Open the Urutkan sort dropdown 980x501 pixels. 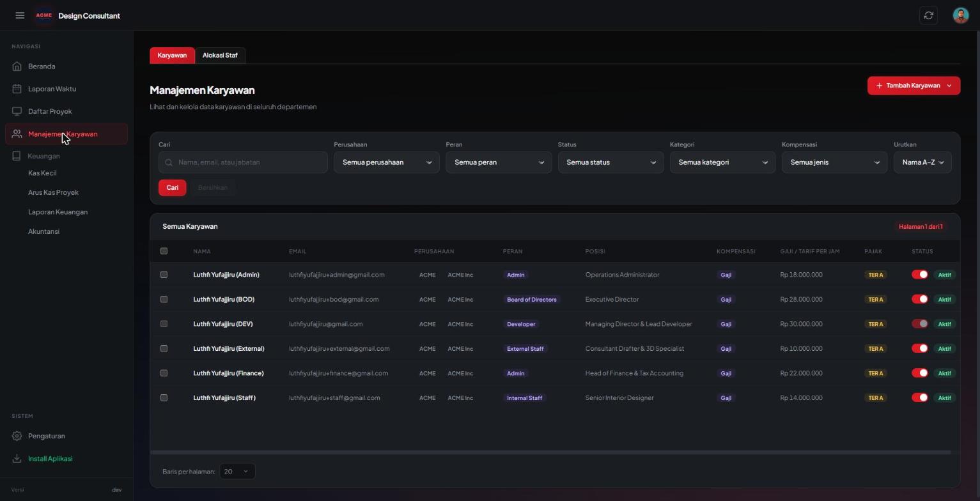pos(922,162)
